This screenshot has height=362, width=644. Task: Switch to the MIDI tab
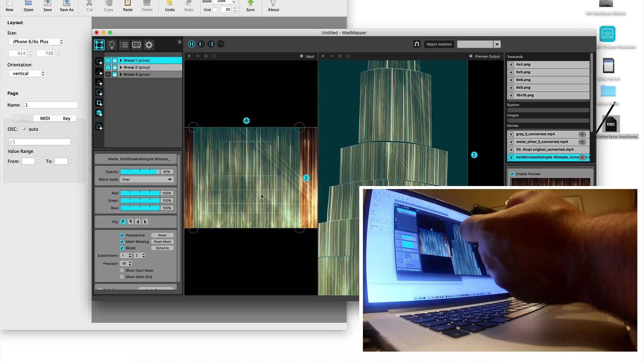[45, 118]
